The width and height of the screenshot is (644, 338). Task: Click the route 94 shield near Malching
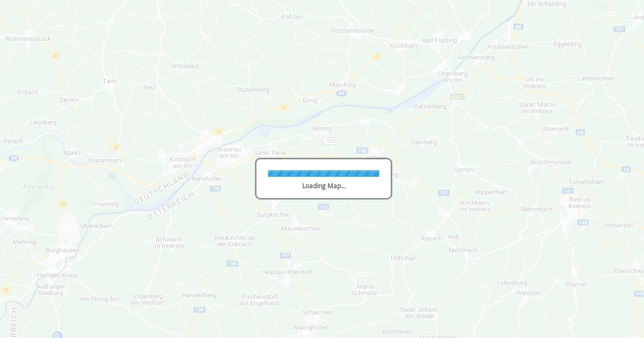tap(341, 93)
